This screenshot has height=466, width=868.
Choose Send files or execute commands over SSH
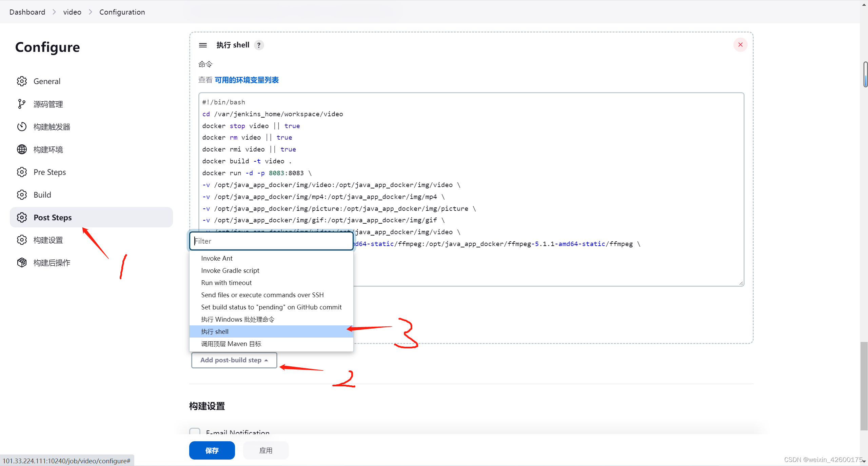(262, 295)
